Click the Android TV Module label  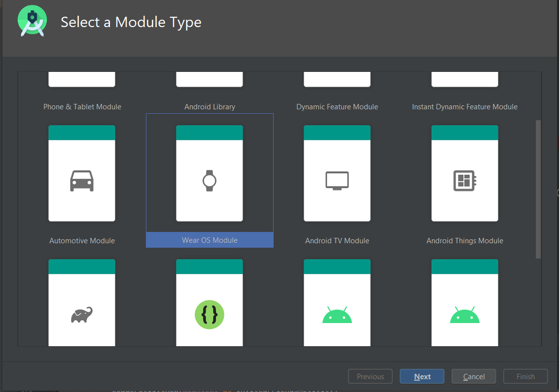(337, 241)
